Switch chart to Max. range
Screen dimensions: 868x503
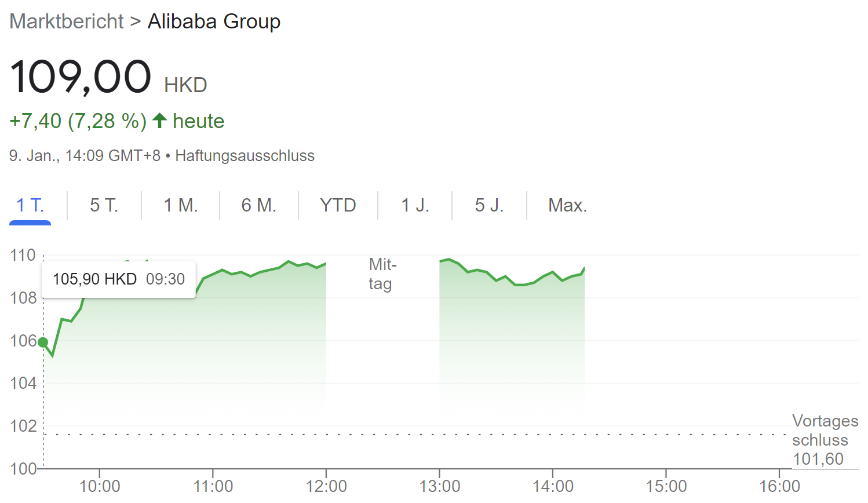click(567, 205)
